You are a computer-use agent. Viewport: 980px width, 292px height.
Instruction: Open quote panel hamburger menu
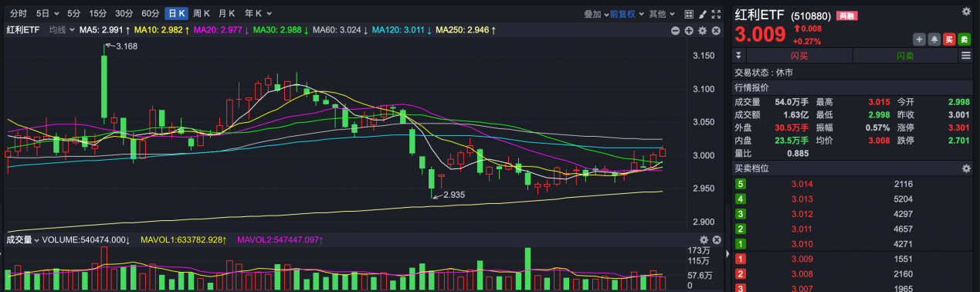pyautogui.click(x=966, y=56)
